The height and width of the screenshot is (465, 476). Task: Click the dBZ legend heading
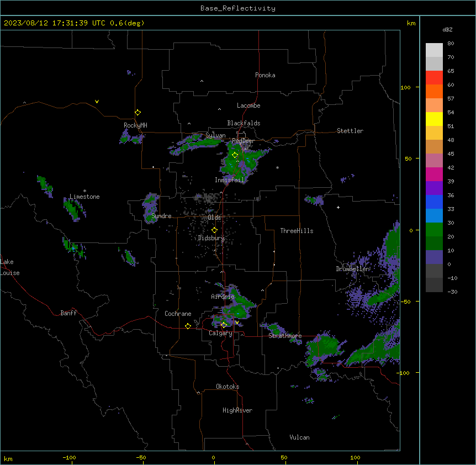click(x=447, y=30)
